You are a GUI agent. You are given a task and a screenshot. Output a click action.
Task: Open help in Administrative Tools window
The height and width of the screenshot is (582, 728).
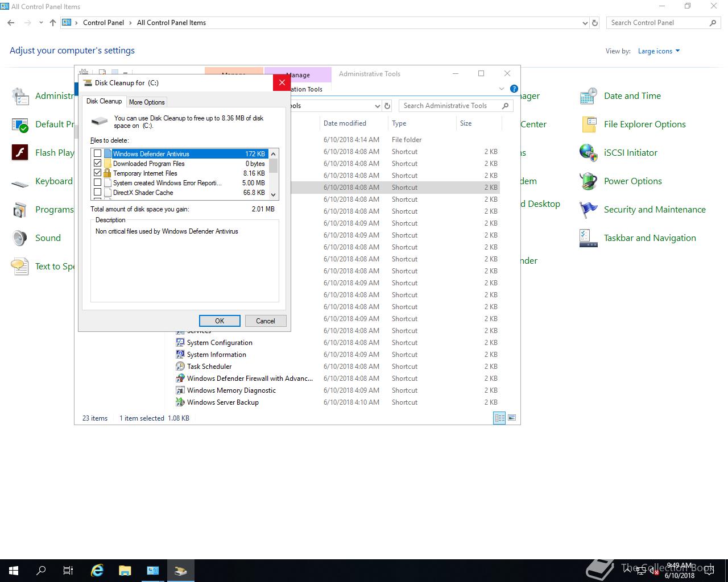(514, 89)
